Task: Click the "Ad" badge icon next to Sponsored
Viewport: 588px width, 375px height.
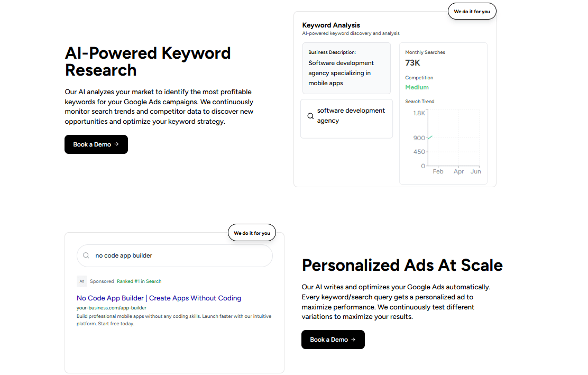Action: (81, 281)
